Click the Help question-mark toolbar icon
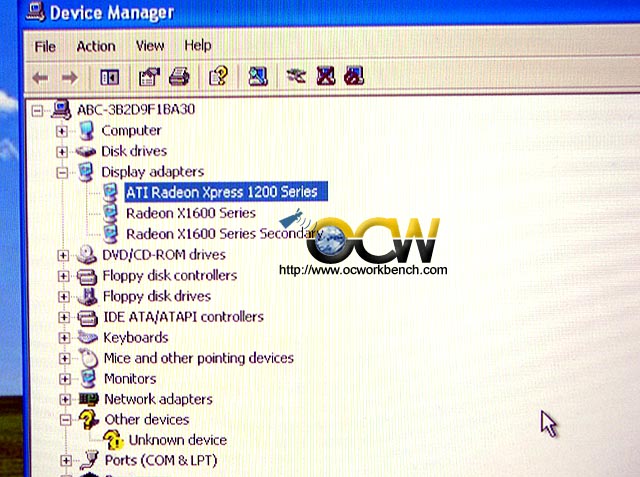 click(218, 75)
